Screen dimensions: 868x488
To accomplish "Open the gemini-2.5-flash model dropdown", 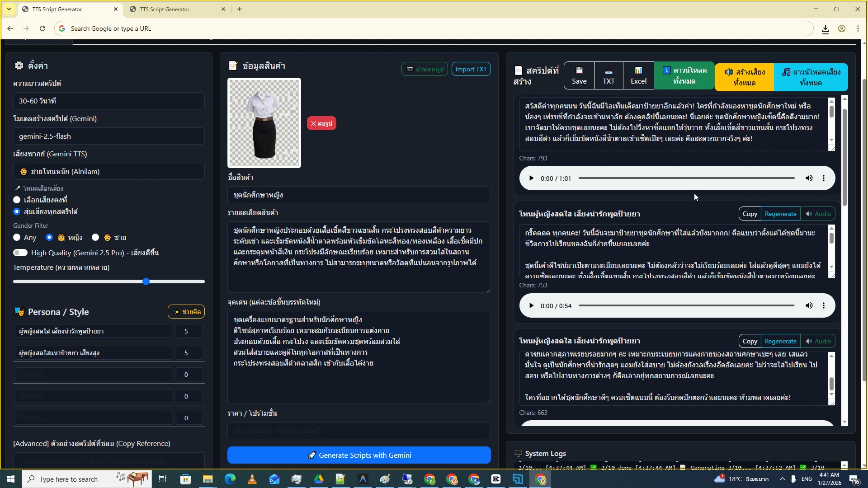I will click(108, 136).
